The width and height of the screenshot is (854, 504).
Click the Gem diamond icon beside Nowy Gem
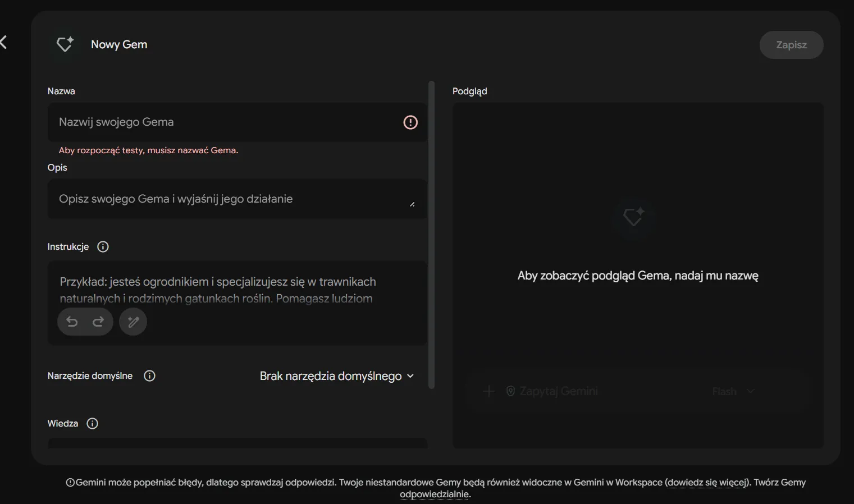pos(65,44)
